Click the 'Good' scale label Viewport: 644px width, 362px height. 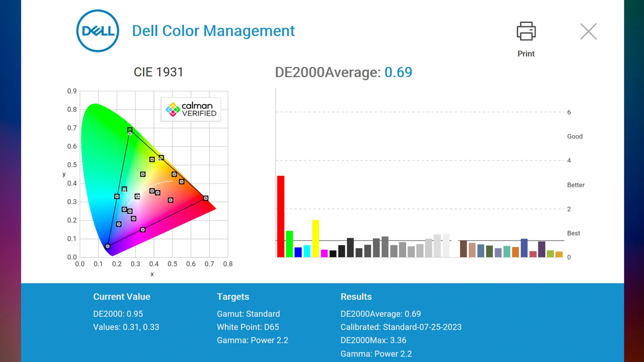point(575,136)
